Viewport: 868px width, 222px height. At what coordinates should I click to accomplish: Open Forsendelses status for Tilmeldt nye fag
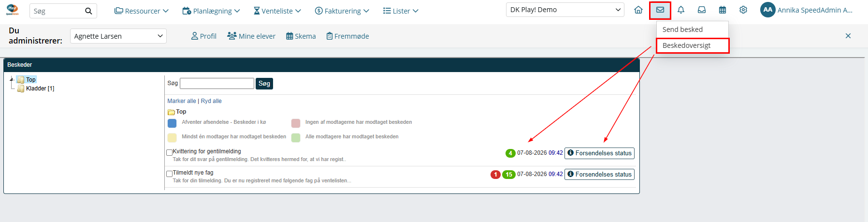[x=599, y=174]
